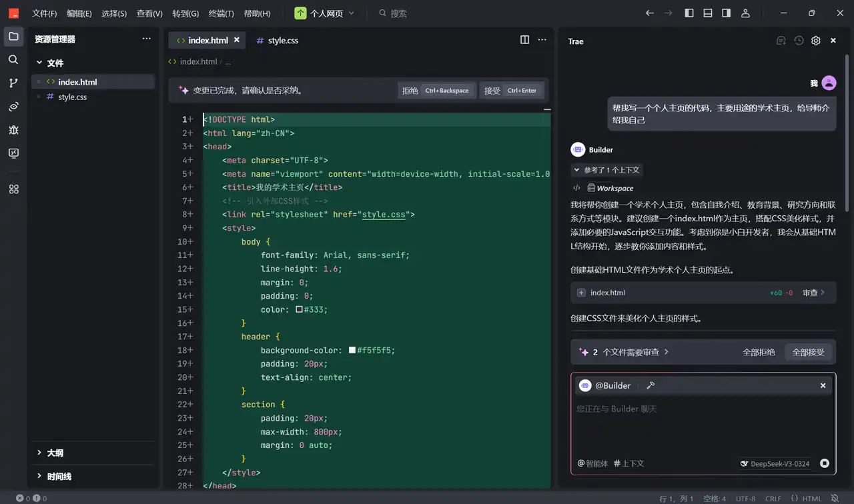Open the 终端(T) menu
Image resolution: width=854 pixels, height=504 pixels.
point(222,13)
